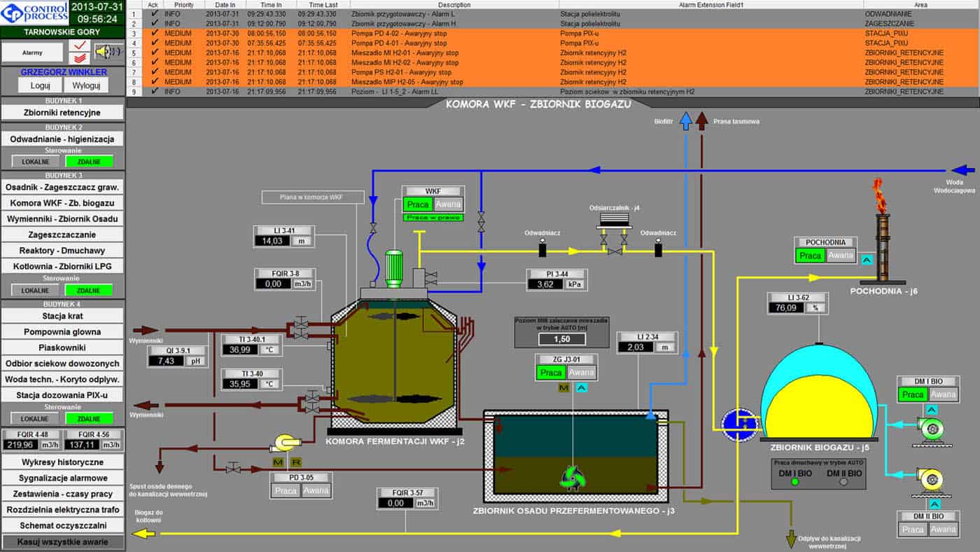The height and width of the screenshot is (552, 980).
Task: Select alarm row Pompa PD 4-02 - Awaryjny stop
Action: pos(552,33)
